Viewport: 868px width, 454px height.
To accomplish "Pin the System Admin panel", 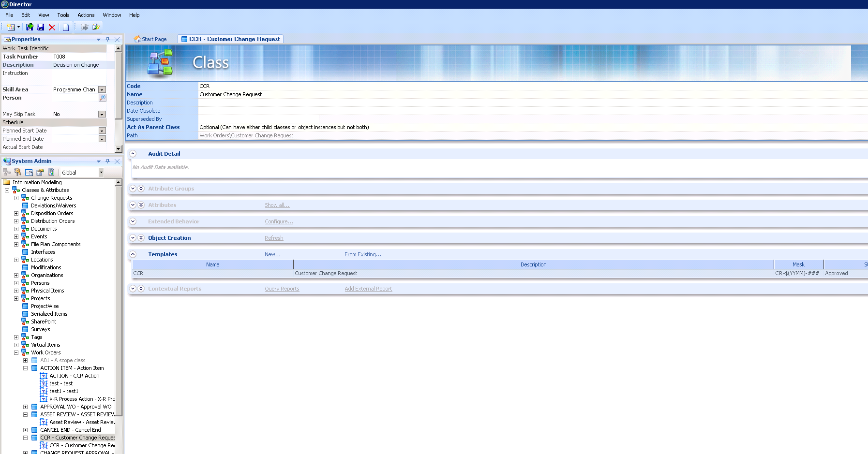I will pos(107,161).
